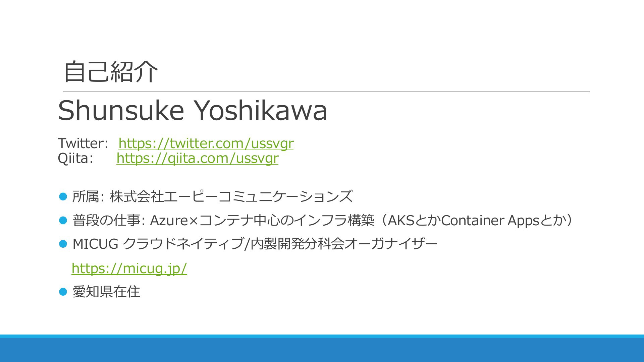644x362 pixels.
Task: Open the Qiita profile link
Action: (198, 158)
